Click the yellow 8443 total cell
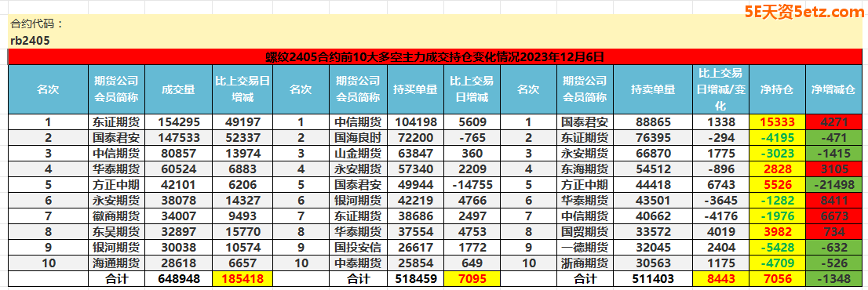The width and height of the screenshot is (868, 290). [720, 279]
